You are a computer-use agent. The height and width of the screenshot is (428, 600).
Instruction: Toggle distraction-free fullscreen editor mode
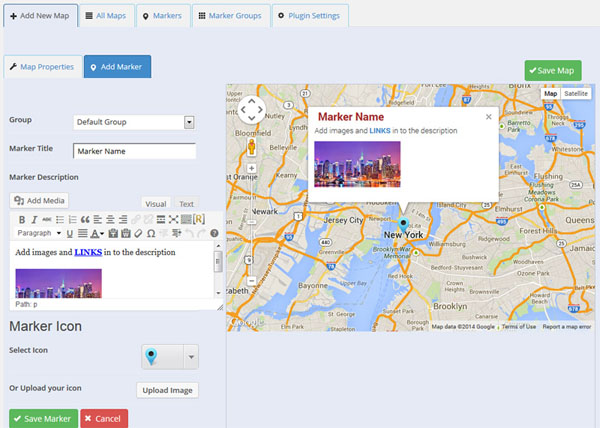click(173, 220)
